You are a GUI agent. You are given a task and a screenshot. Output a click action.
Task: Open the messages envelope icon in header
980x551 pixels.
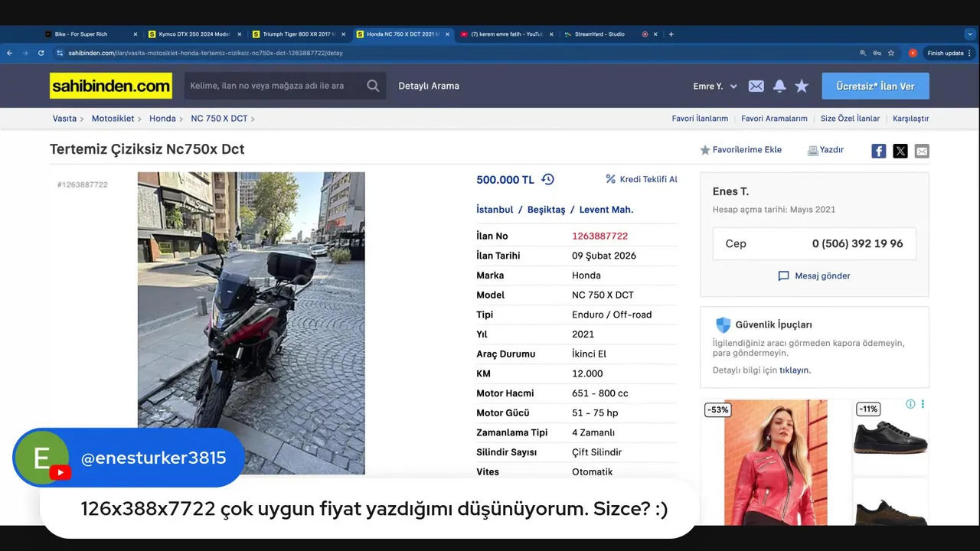click(x=756, y=86)
